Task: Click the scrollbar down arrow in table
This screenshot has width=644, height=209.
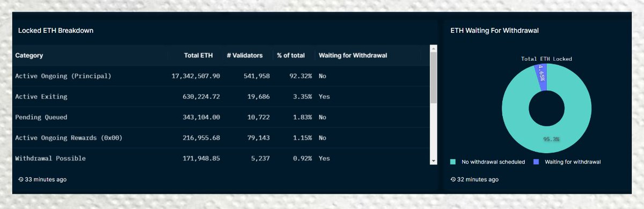Action: pos(433,161)
